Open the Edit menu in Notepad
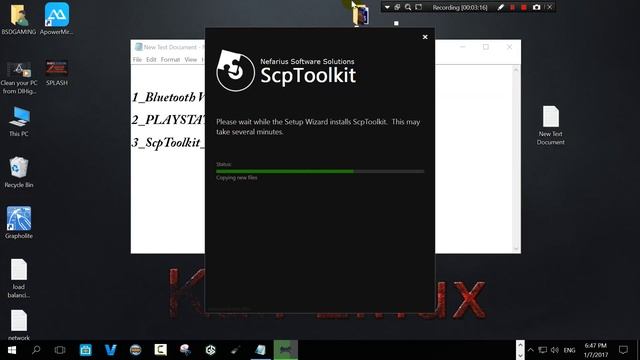The width and height of the screenshot is (640, 360). (x=151, y=60)
